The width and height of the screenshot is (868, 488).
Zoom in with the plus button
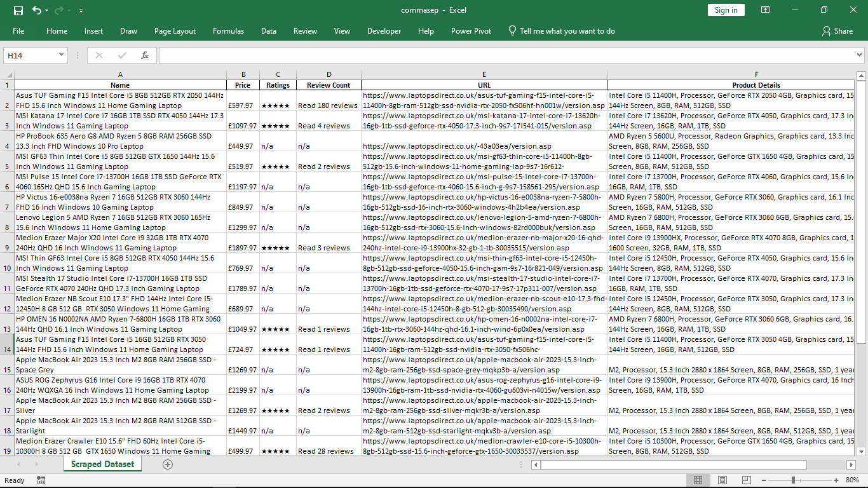(836, 480)
